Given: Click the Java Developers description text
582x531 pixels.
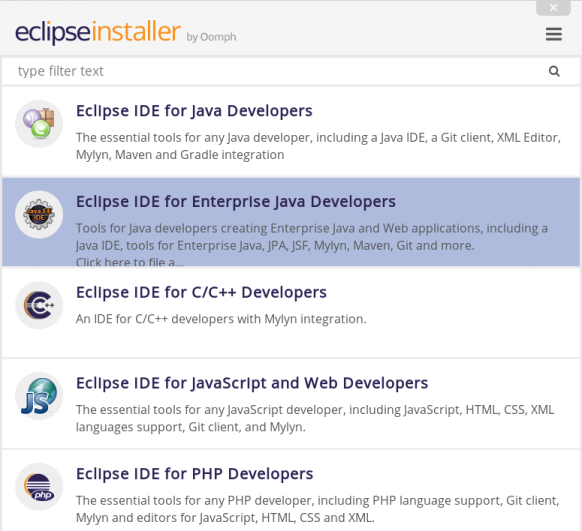Looking at the screenshot, I should (x=318, y=146).
